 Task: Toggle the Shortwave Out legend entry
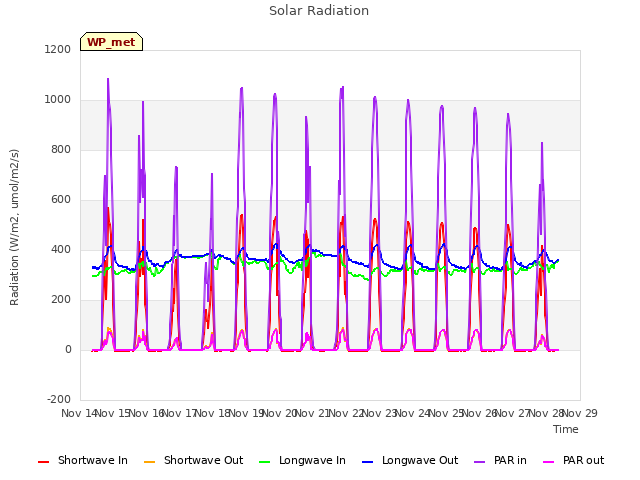(x=193, y=460)
